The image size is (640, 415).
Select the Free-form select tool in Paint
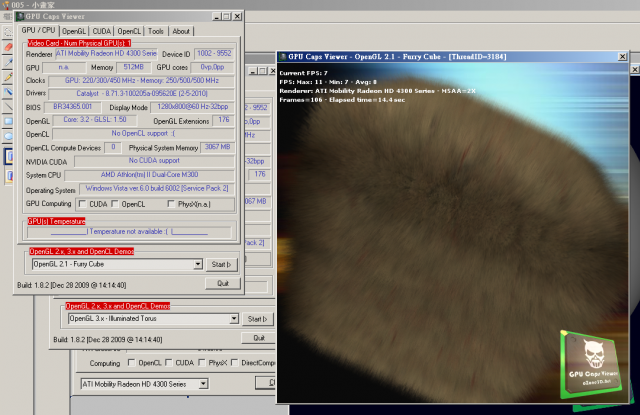[8, 32]
